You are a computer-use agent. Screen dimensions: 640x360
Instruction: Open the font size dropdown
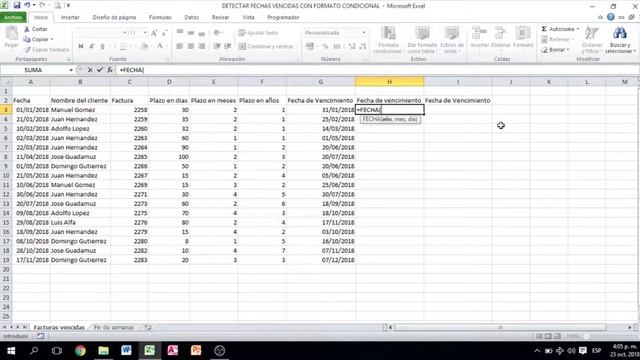[x=145, y=33]
